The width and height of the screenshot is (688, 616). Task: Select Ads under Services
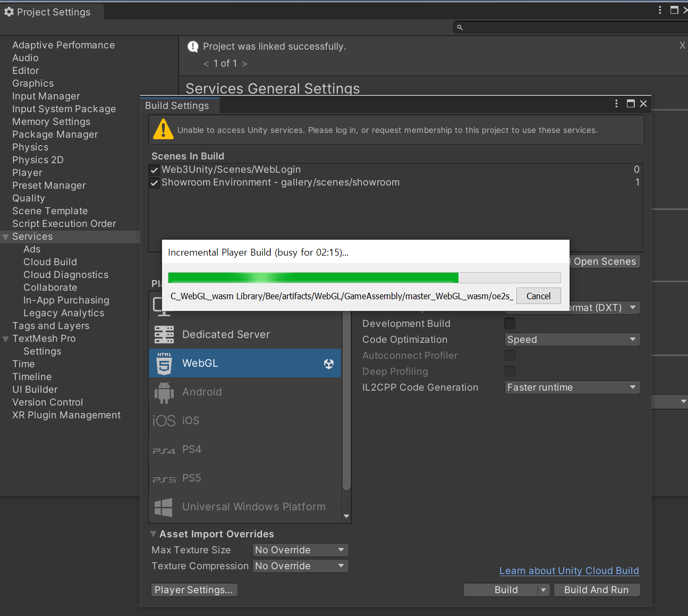click(x=32, y=249)
